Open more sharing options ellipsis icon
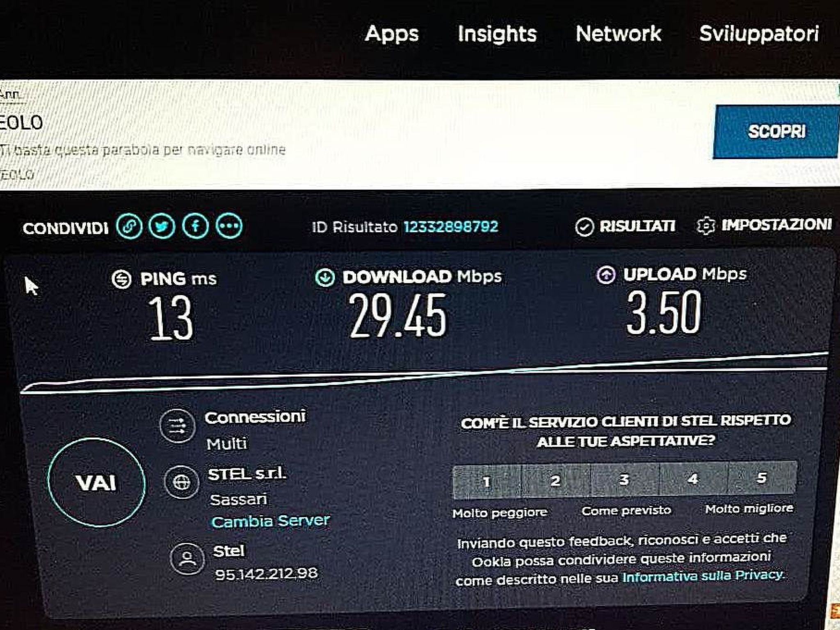The width and height of the screenshot is (840, 630). point(229,226)
